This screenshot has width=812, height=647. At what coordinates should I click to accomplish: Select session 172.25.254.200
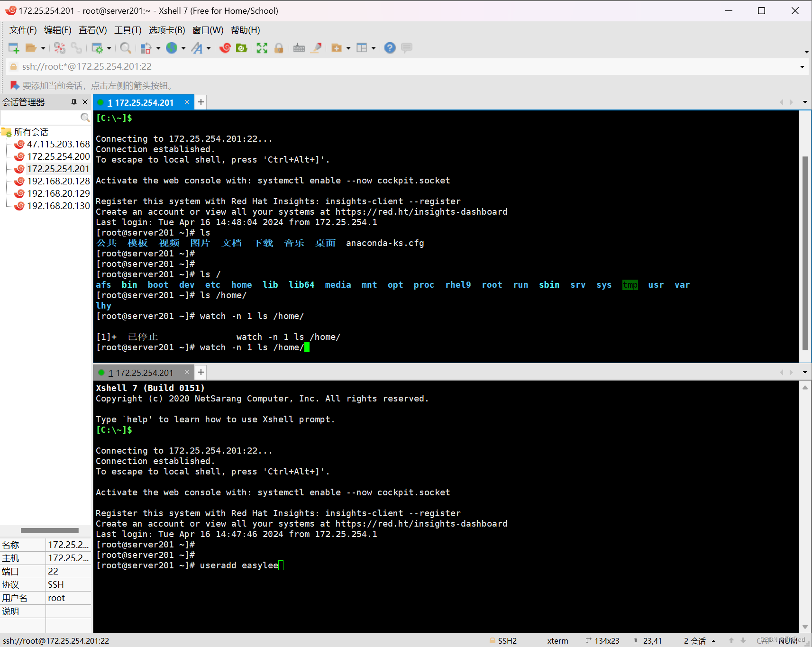pyautogui.click(x=58, y=156)
